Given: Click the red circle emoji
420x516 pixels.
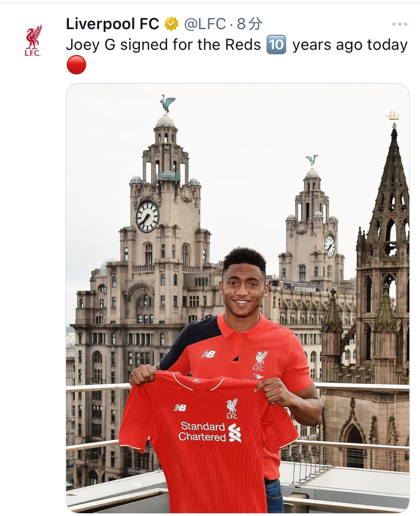Looking at the screenshot, I should pyautogui.click(x=76, y=65).
